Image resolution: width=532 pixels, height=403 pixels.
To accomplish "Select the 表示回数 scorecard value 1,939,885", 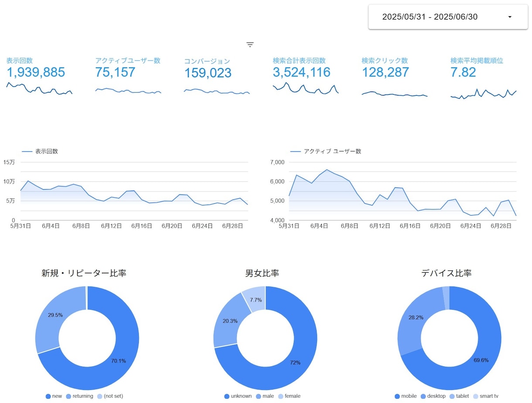I will [x=36, y=72].
